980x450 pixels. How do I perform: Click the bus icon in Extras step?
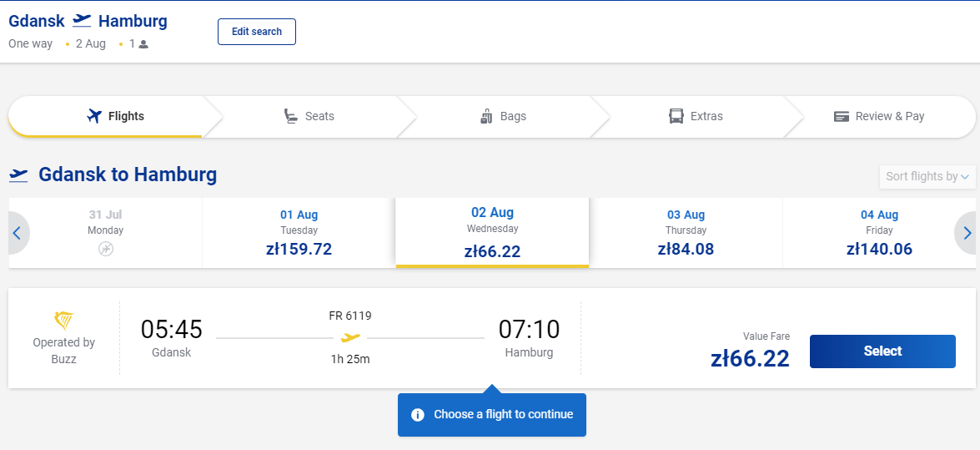tap(676, 116)
